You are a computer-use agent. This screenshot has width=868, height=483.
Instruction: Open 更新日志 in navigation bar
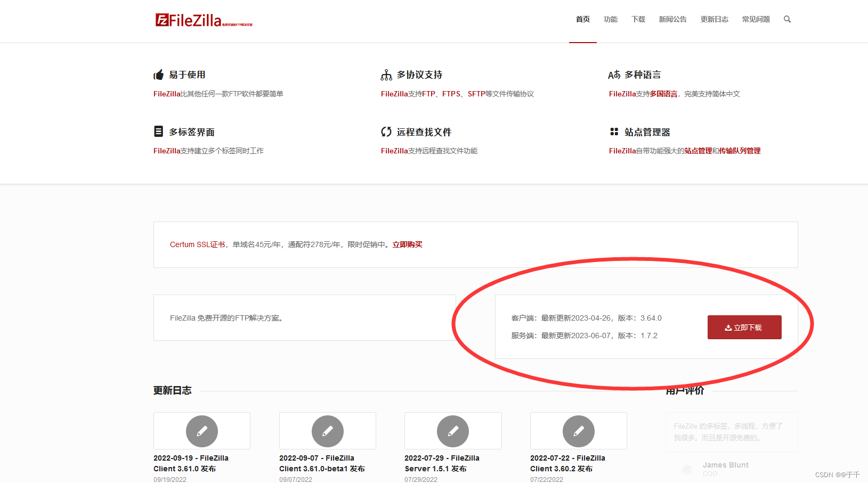715,19
